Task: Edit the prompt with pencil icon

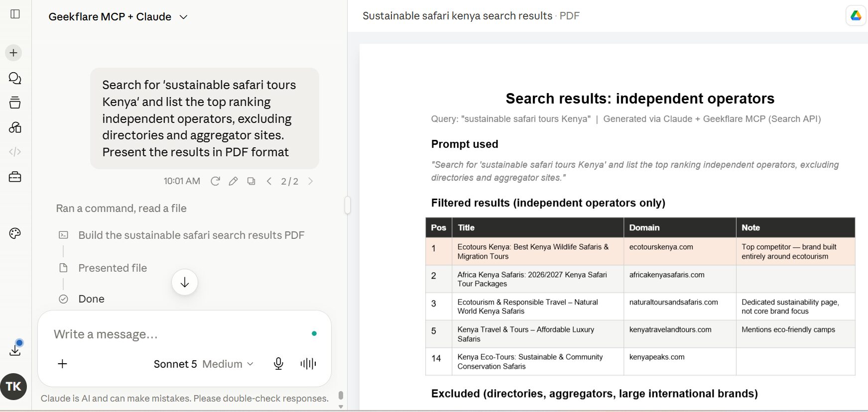Action: 233,181
